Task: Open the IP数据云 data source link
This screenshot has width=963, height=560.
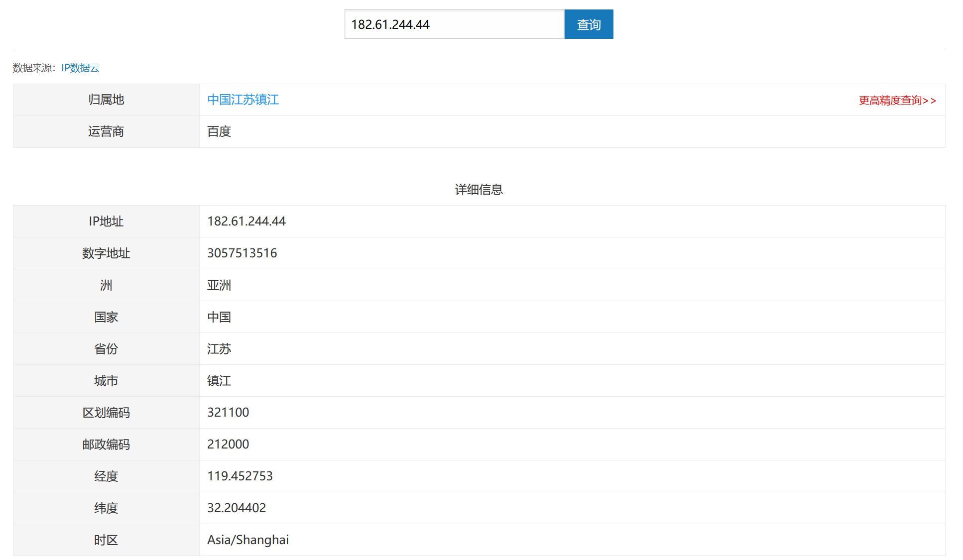Action: pyautogui.click(x=80, y=68)
